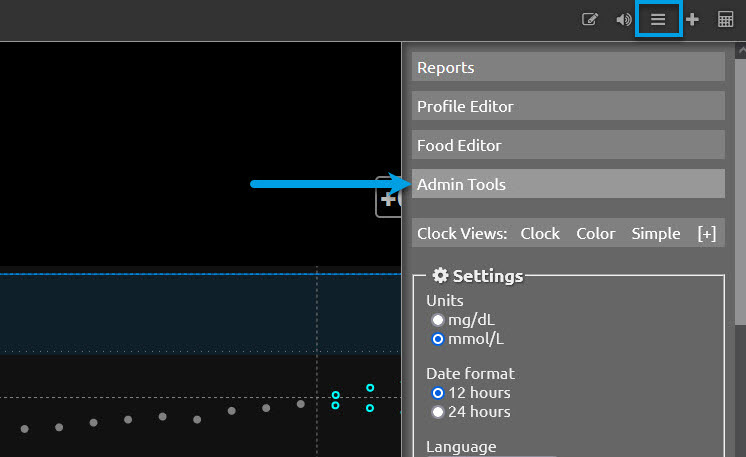Pick the 24 hours date format
This screenshot has width=746, height=457.
click(437, 412)
